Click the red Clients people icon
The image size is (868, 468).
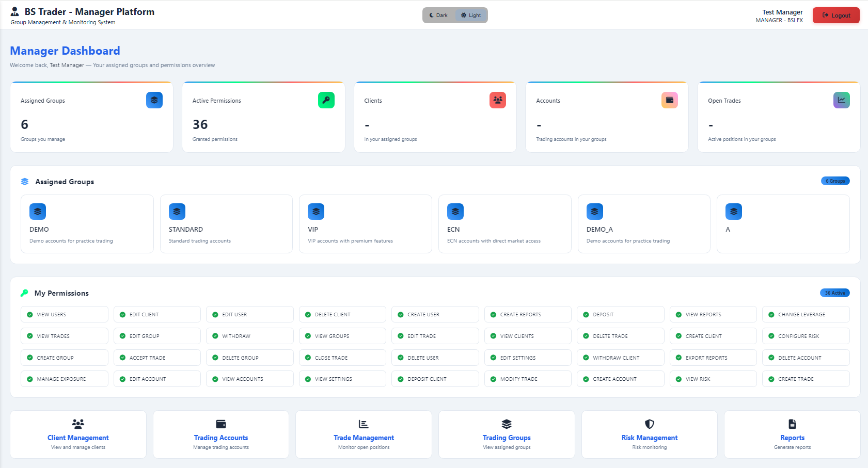point(498,100)
